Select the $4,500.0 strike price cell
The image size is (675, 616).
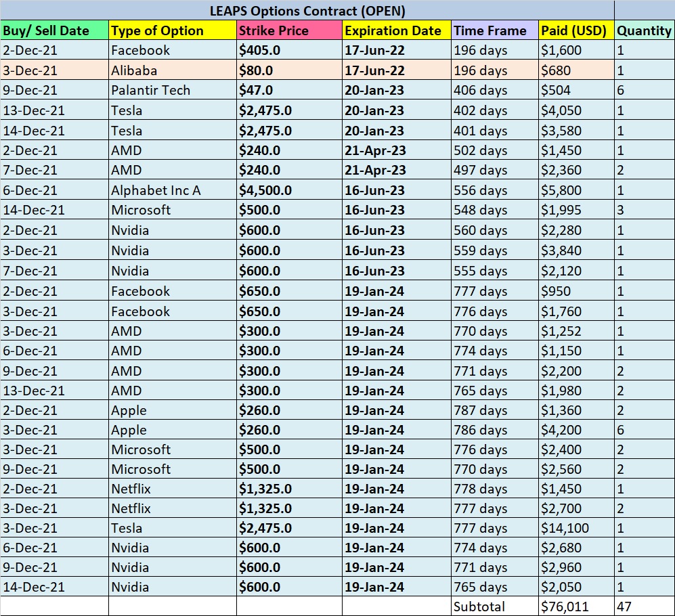[289, 190]
